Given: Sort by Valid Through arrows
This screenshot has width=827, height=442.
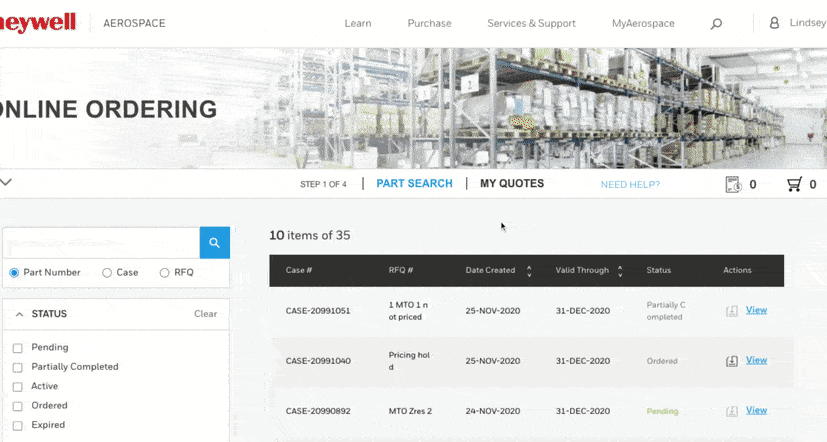Looking at the screenshot, I should [x=620, y=271].
